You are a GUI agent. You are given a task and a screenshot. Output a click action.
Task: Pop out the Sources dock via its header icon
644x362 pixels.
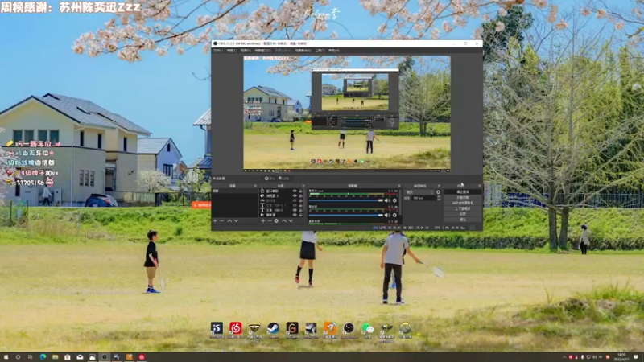[303, 186]
